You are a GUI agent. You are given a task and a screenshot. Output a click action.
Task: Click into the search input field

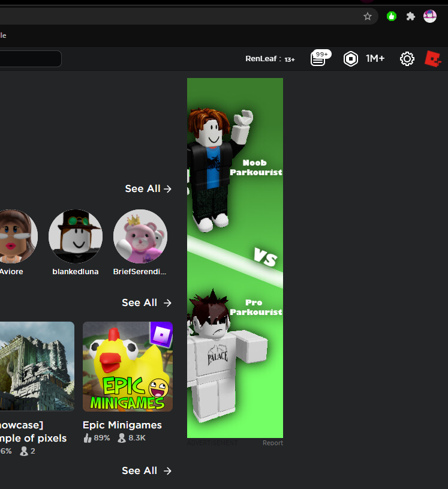click(x=31, y=59)
